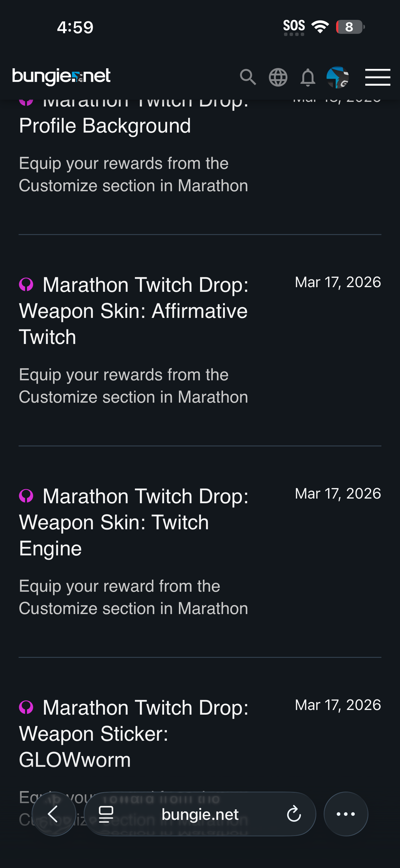The image size is (400, 868).
Task: Open the notifications bell
Action: coord(308,78)
